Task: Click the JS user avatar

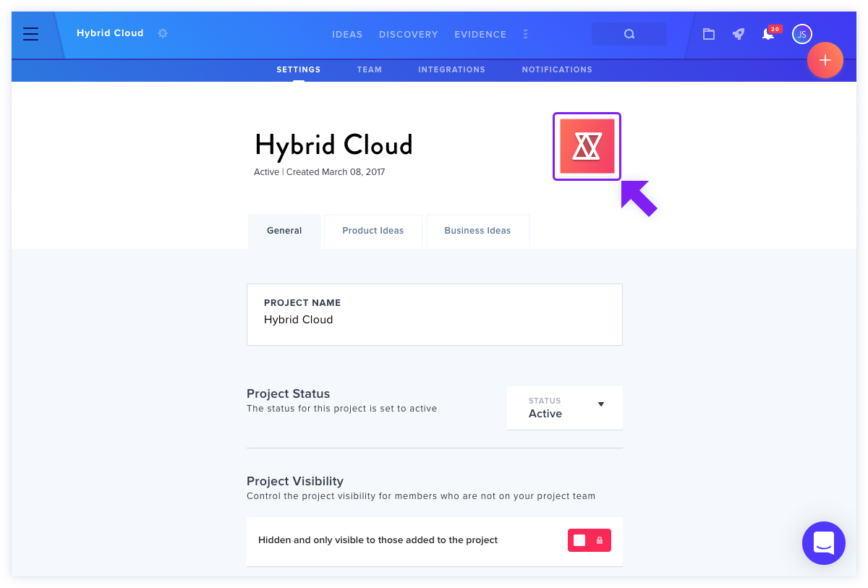Action: click(801, 34)
